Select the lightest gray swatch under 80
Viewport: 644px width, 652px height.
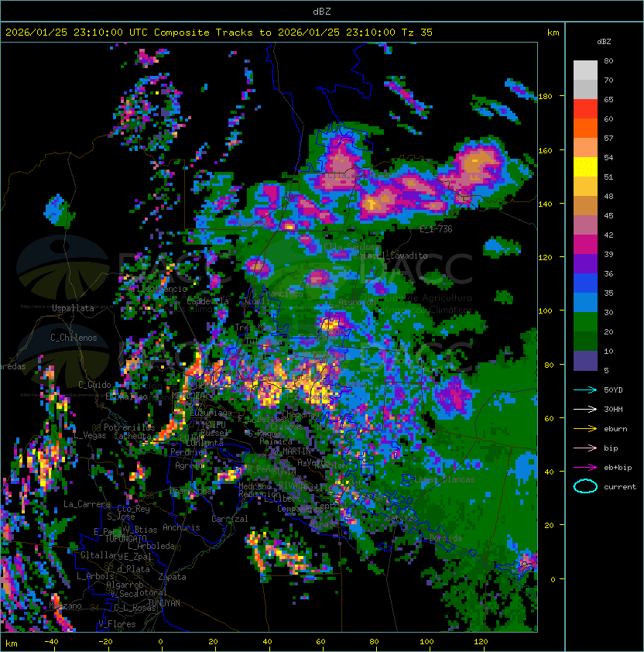[585, 70]
